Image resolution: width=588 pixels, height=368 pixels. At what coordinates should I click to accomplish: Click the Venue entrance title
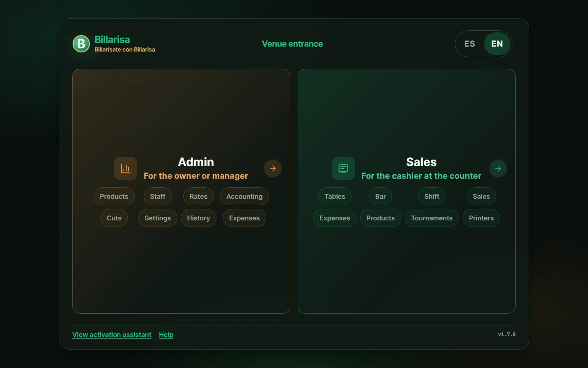coord(292,44)
